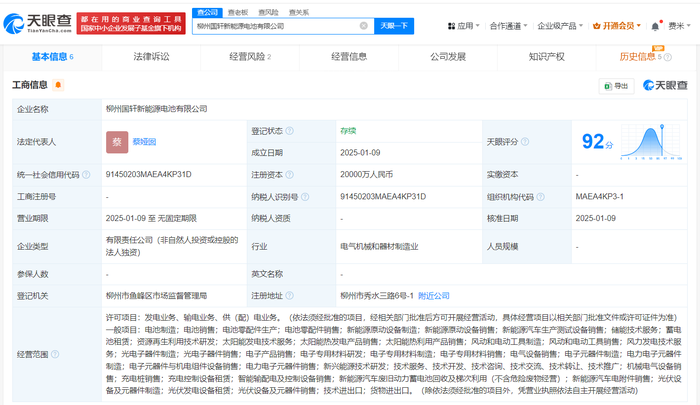This screenshot has width=700, height=405.
Task: Click the red 蔡 avatar of the legal representative
Action: pos(117,142)
